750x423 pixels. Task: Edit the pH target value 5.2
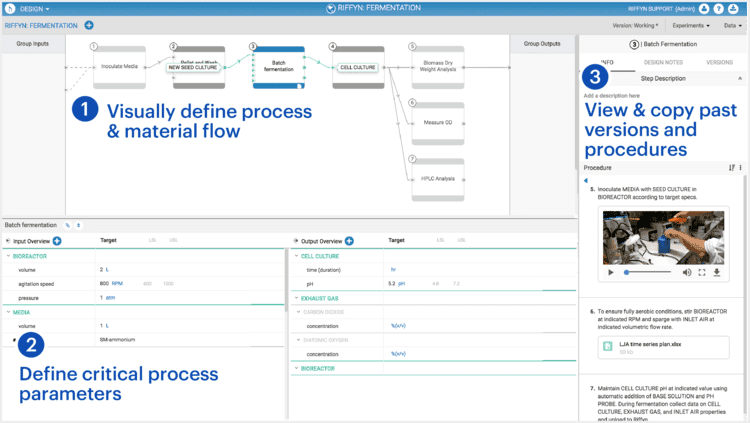pyautogui.click(x=392, y=284)
